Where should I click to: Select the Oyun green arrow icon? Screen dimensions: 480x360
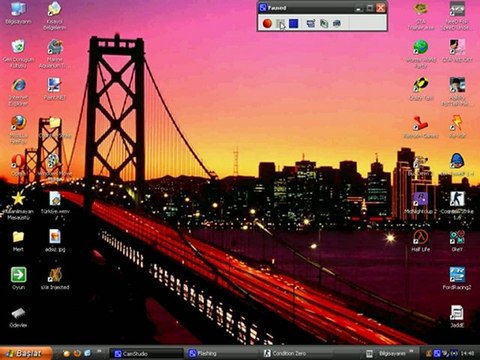tap(18, 278)
